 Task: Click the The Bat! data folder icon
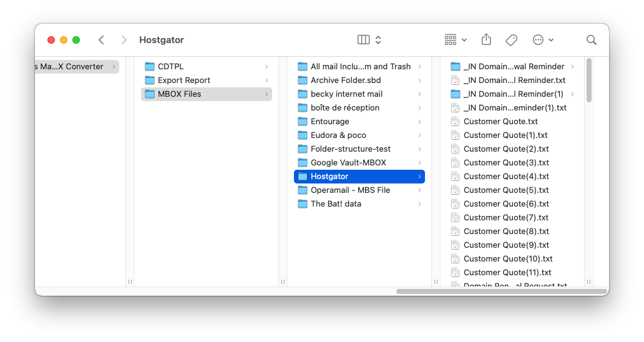click(x=303, y=203)
